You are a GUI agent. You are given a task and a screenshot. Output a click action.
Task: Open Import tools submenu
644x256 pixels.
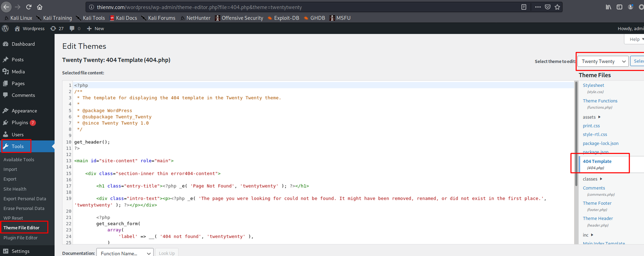10,169
